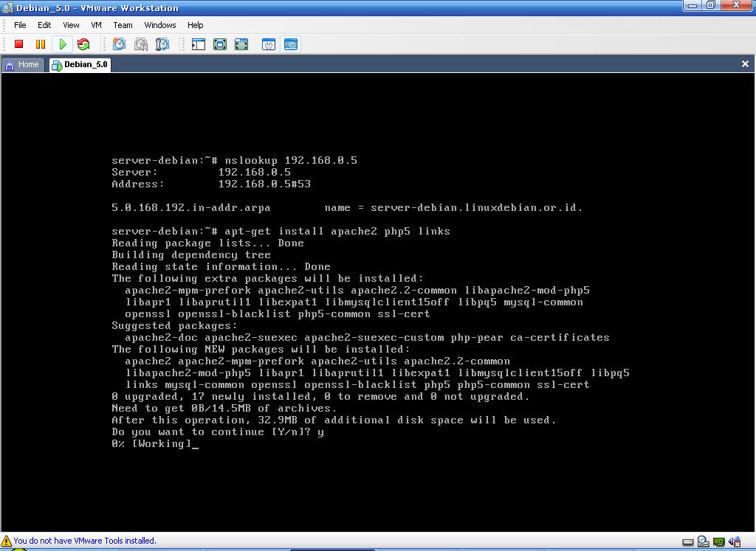
Task: Click the '0% [Working]' line in the console
Action: 155,443
